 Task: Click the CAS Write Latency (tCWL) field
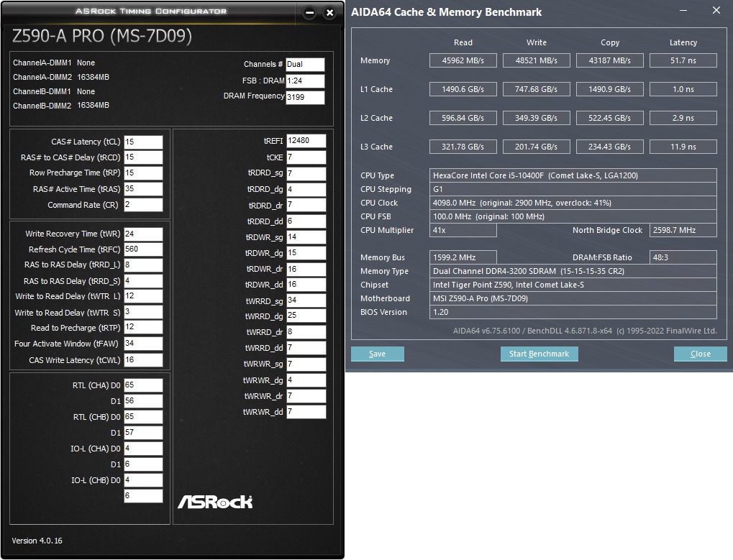point(144,359)
